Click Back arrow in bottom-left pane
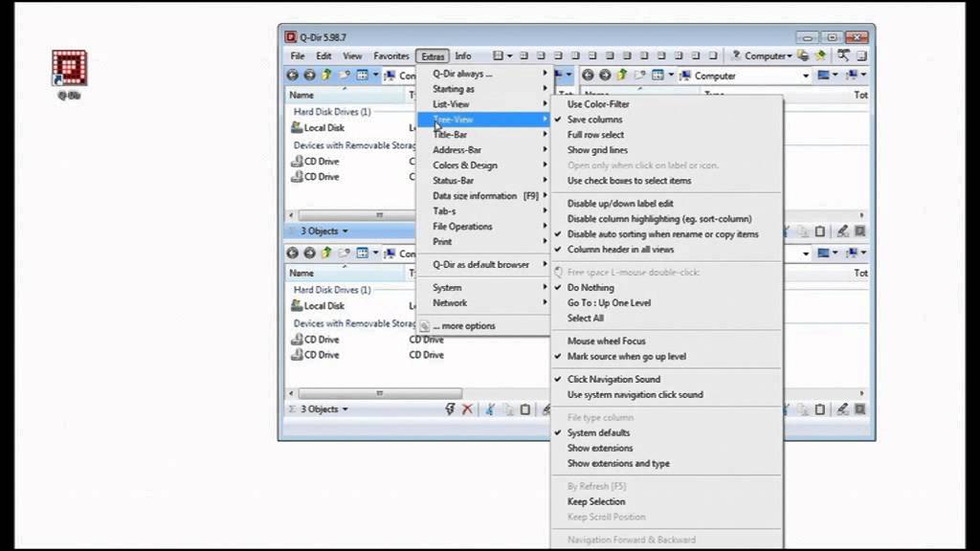This screenshot has width=980, height=551. click(x=293, y=253)
